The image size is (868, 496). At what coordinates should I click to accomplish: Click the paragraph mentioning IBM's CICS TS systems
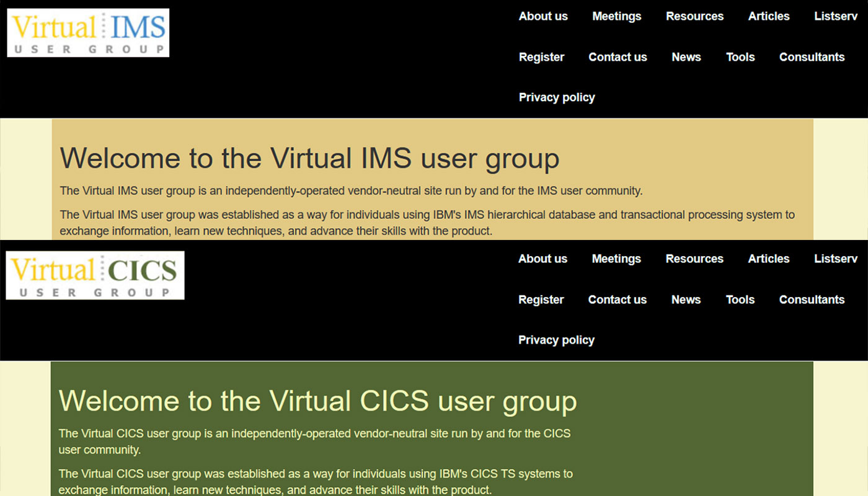pyautogui.click(x=316, y=482)
